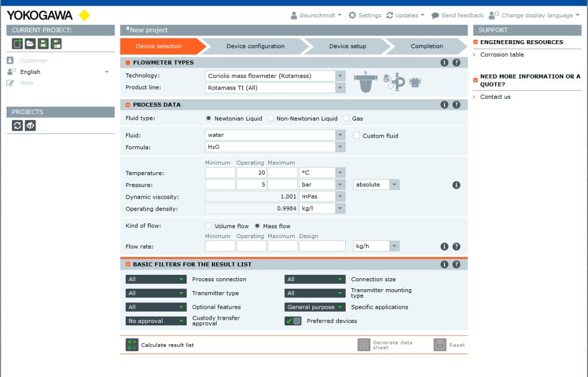Select the third small flowmeter icon
Image resolution: width=588 pixels, height=377 pixels.
coord(415,82)
